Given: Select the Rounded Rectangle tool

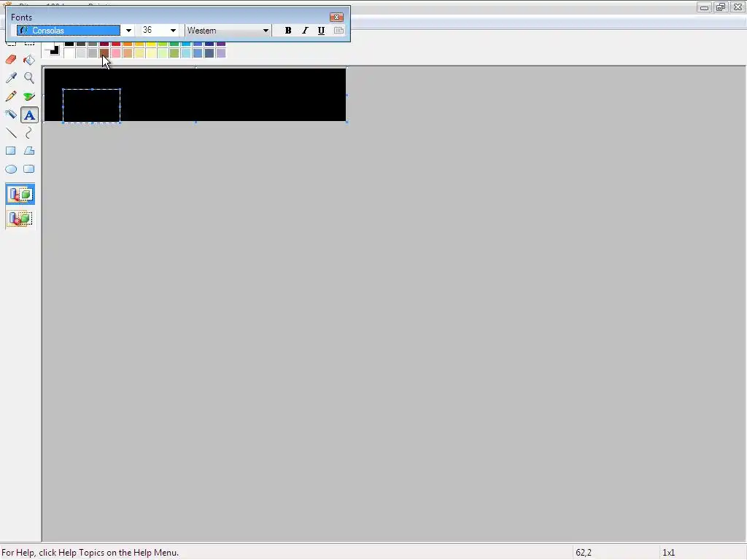Looking at the screenshot, I should tap(29, 169).
